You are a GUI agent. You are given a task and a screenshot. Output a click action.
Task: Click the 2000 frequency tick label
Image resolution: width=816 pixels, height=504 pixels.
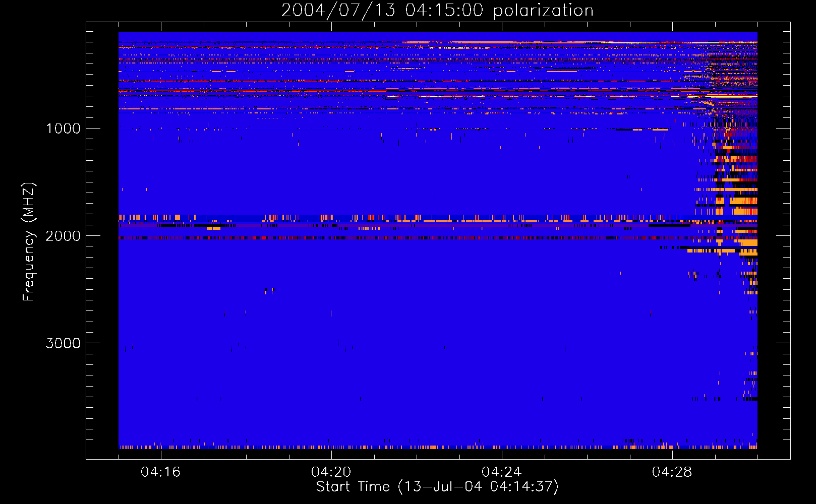point(63,236)
